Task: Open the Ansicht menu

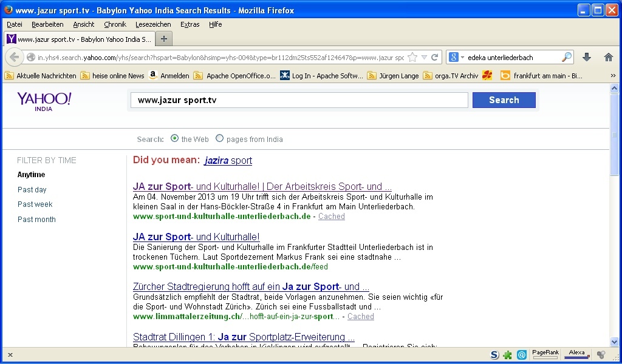Action: tap(84, 24)
